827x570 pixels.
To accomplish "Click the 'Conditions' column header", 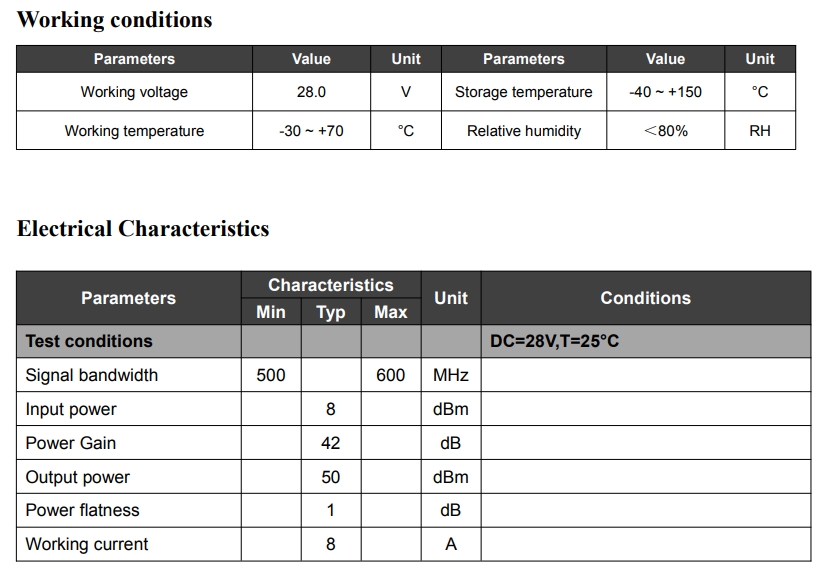I will (x=645, y=298).
